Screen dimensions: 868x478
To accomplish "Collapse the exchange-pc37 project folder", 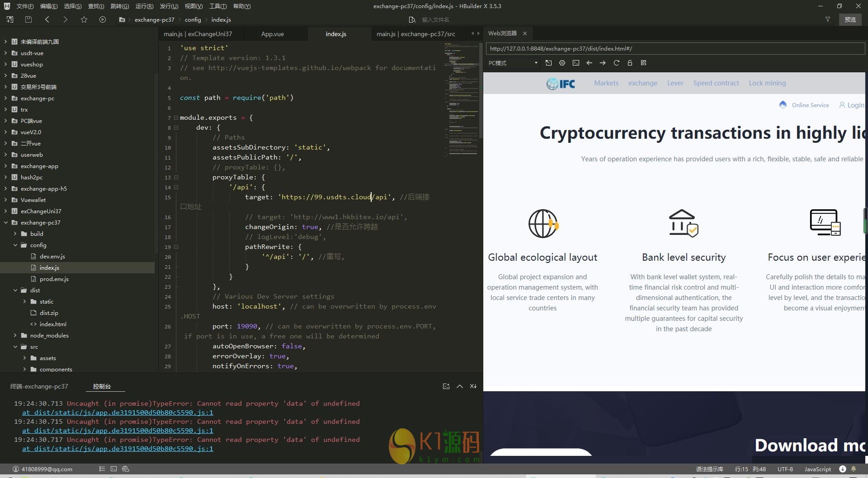I will coord(6,222).
